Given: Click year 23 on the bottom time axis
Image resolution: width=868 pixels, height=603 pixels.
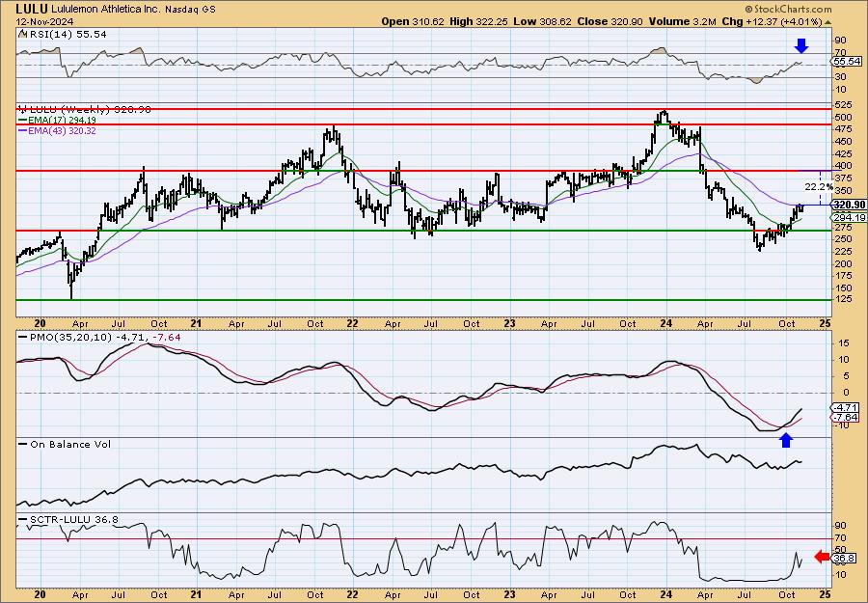Looking at the screenshot, I should pos(509,594).
